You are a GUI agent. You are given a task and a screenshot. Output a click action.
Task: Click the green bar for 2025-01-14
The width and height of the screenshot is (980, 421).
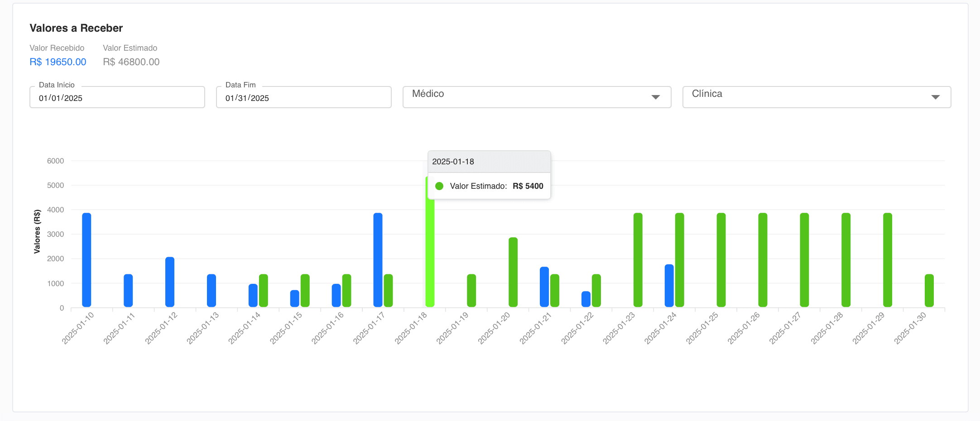pyautogui.click(x=264, y=291)
